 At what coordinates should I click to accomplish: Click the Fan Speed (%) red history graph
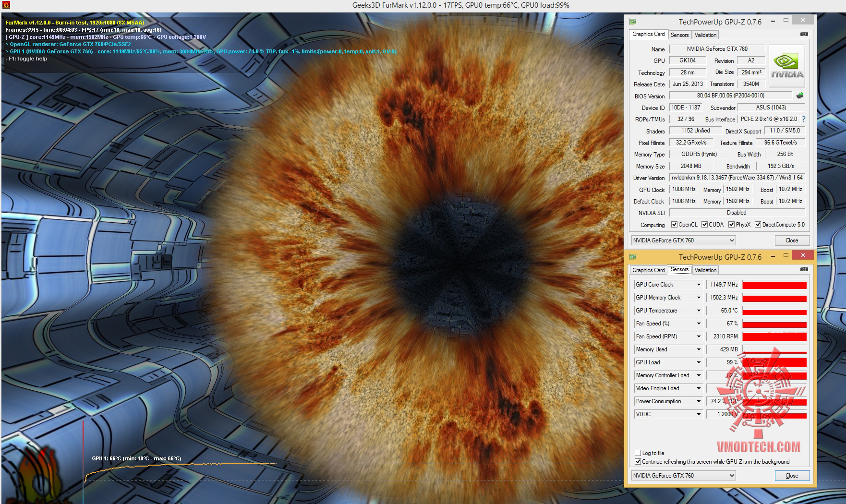774,324
